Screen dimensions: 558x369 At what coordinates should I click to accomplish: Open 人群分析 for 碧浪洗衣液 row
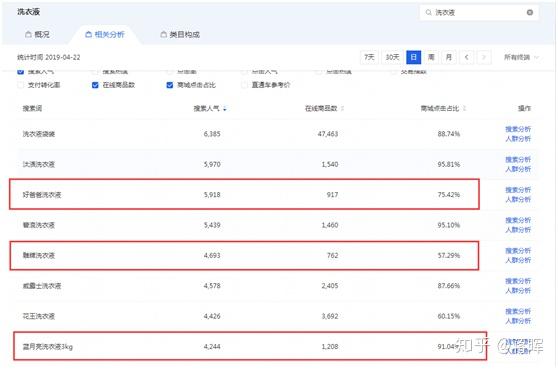(518, 230)
